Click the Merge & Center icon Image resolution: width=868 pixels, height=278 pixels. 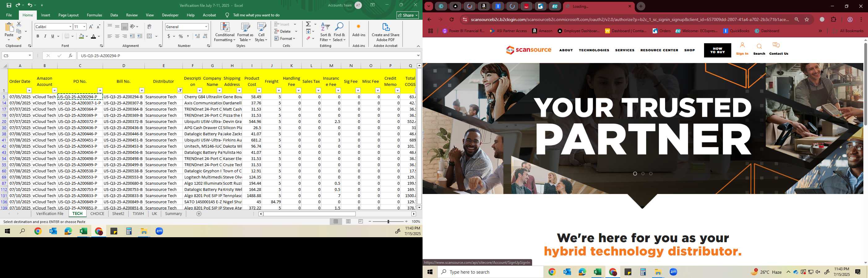[x=150, y=36]
